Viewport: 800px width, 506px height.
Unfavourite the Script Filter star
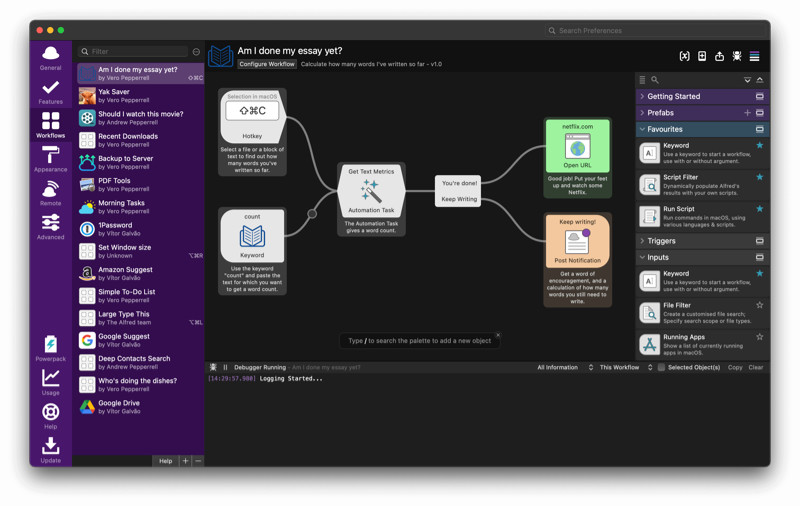[760, 177]
